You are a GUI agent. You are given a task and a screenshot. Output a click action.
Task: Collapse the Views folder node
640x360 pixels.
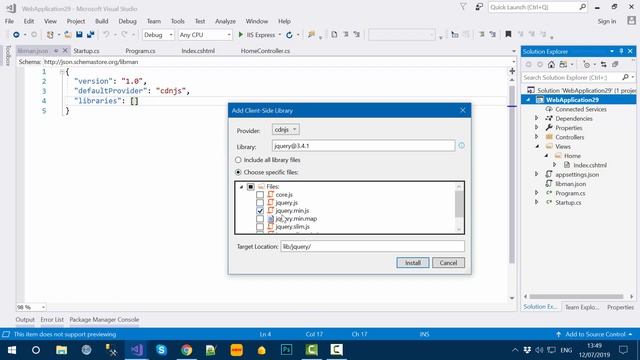click(x=537, y=146)
